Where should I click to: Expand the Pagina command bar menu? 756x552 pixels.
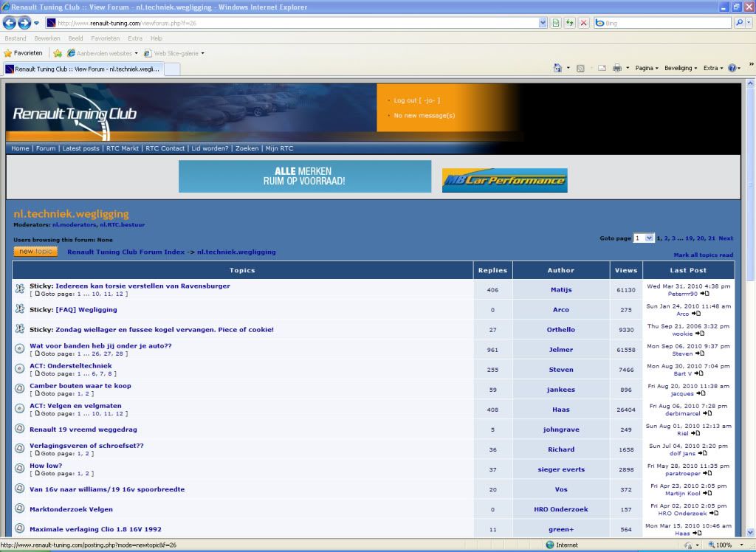647,68
